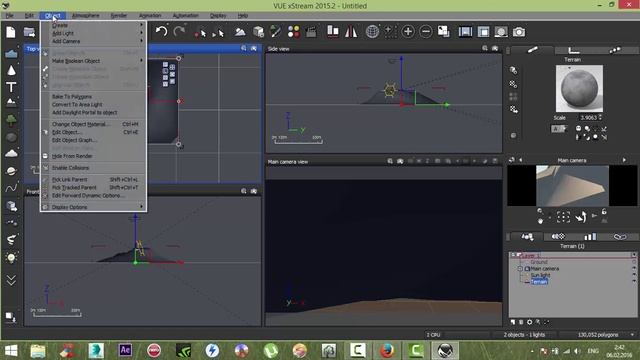The height and width of the screenshot is (360, 640).
Task: Select the globe icon in top toolbar
Action: (372, 31)
